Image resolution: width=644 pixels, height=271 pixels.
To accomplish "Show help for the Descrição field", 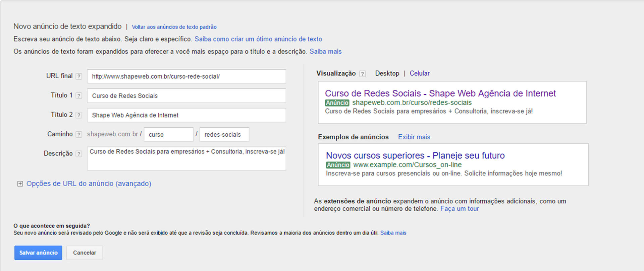I will [79, 154].
